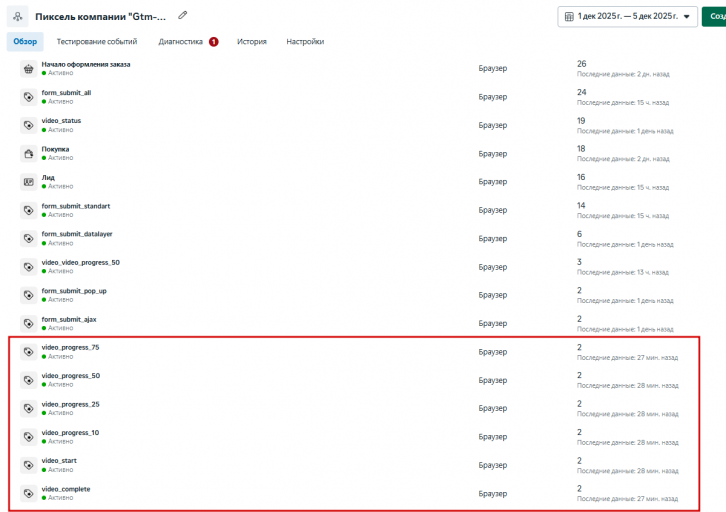Select the video_start event name

[x=59, y=461]
